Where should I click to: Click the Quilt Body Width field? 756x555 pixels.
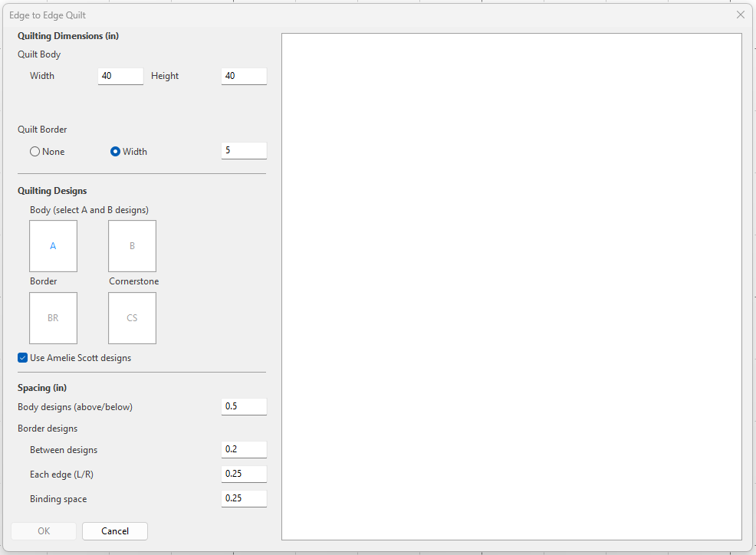[x=120, y=76]
